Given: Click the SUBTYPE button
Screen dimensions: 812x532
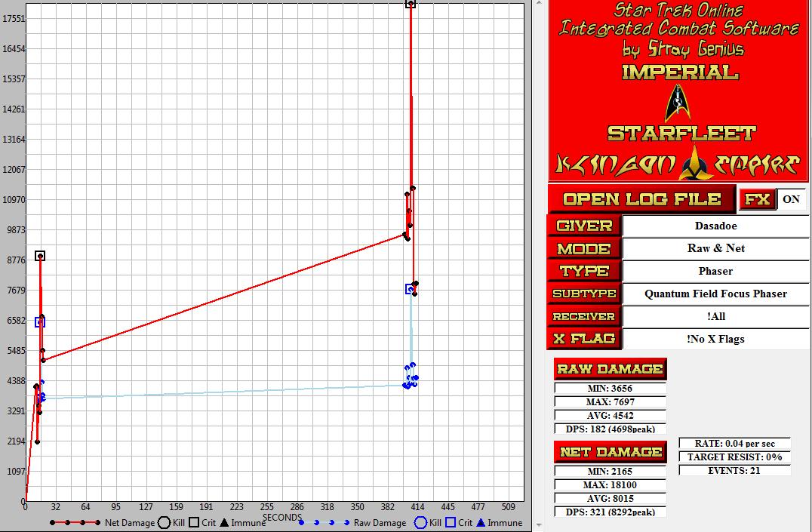Looking at the screenshot, I should click(x=583, y=294).
